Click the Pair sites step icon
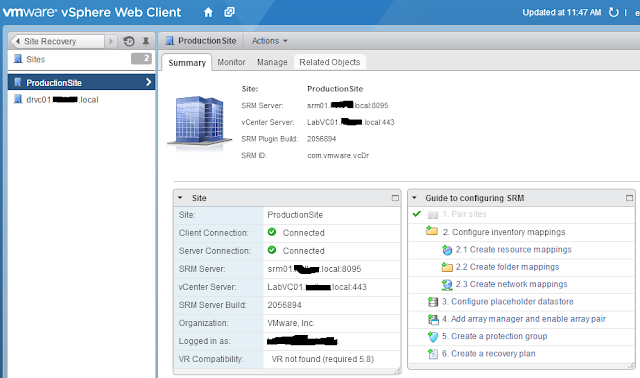 coord(433,215)
